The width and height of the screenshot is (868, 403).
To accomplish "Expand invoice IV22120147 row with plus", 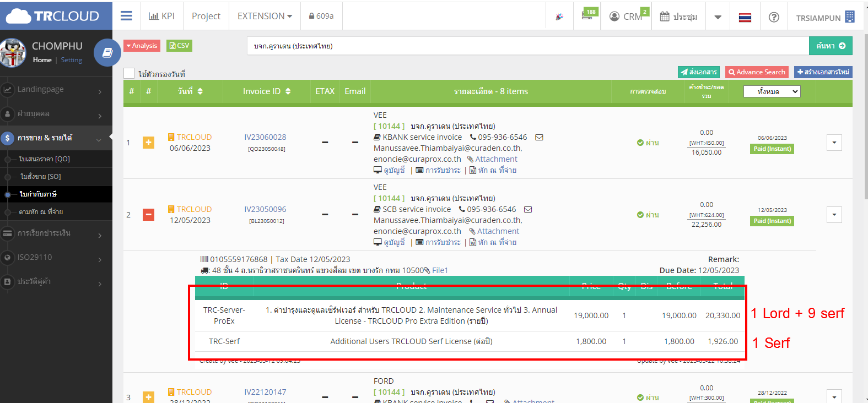I will click(148, 397).
